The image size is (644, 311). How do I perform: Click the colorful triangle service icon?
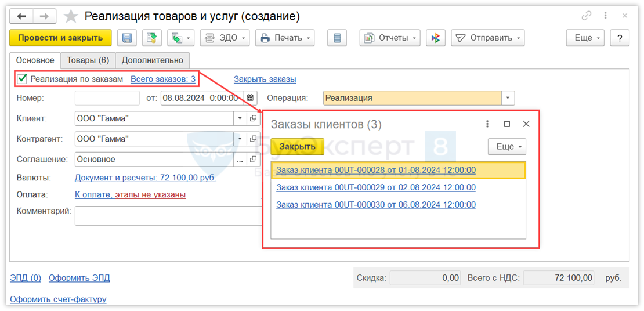pos(435,38)
